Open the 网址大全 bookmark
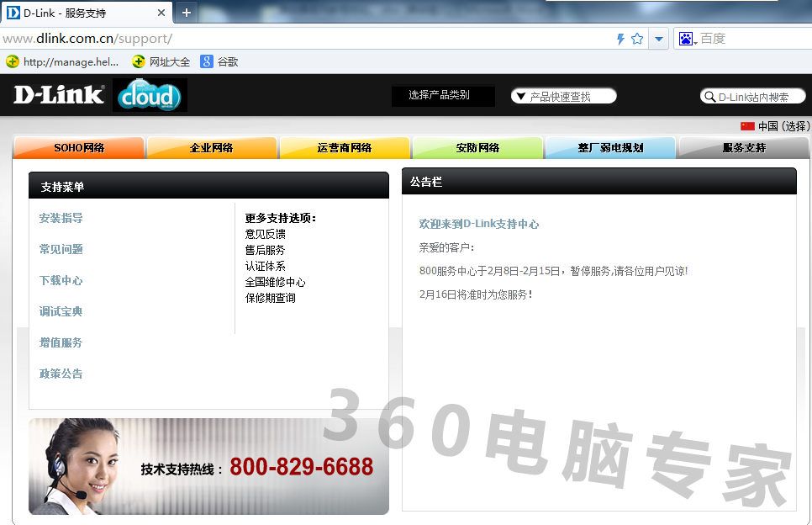This screenshot has height=525, width=812. 161,61
